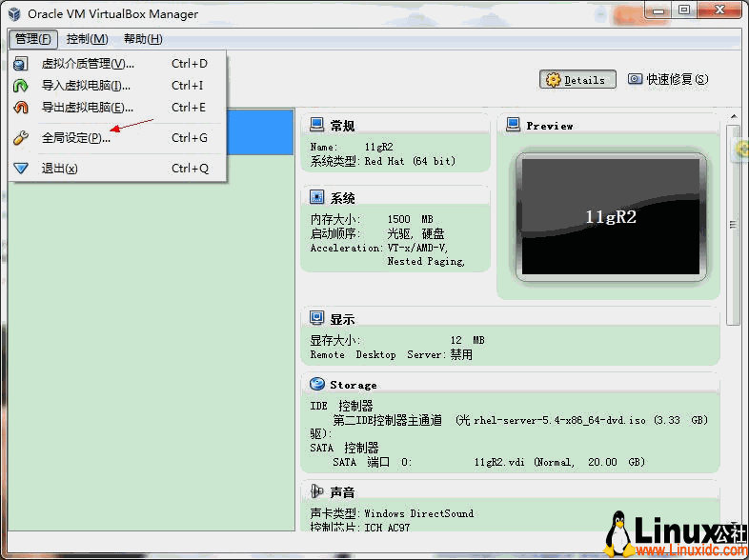Click the VT-x/AMD-V acceleration value
The image size is (749, 560).
pyautogui.click(x=417, y=248)
